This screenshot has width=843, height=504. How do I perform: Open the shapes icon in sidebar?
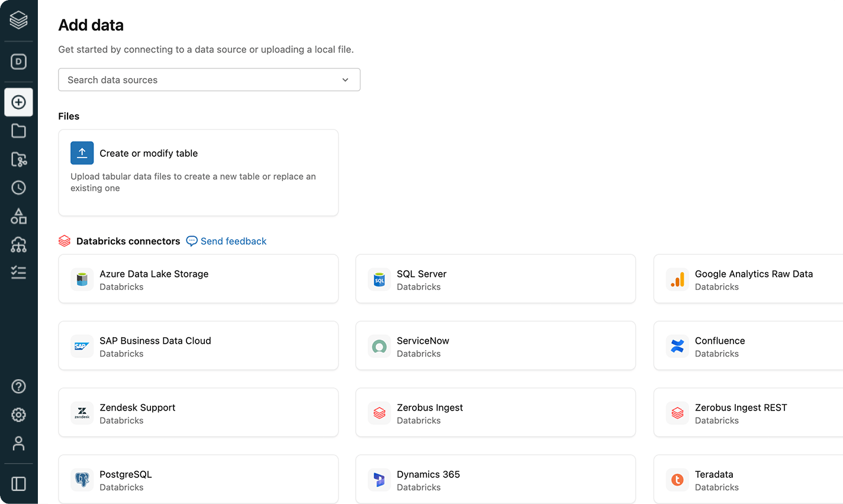18,216
